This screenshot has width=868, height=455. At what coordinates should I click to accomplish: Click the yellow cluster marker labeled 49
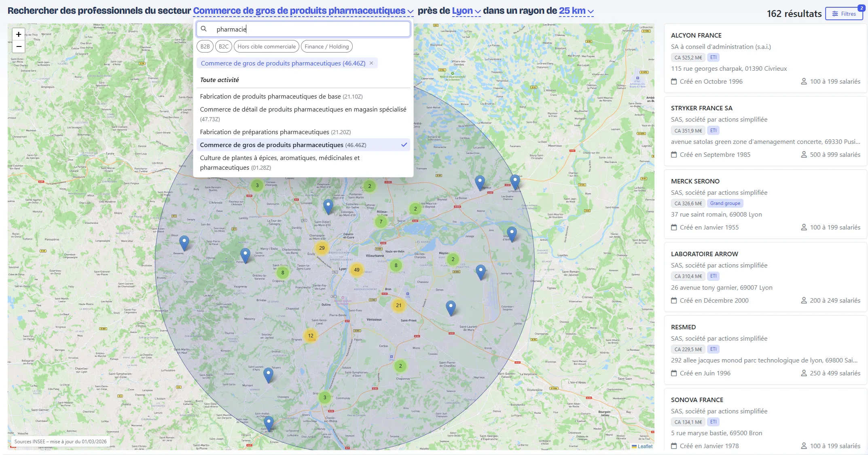point(356,270)
